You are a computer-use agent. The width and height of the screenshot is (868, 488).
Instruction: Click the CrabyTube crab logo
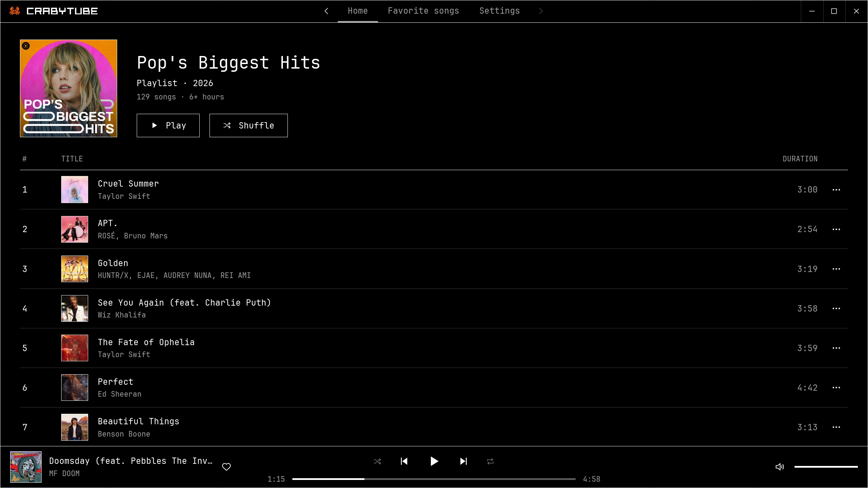14,11
